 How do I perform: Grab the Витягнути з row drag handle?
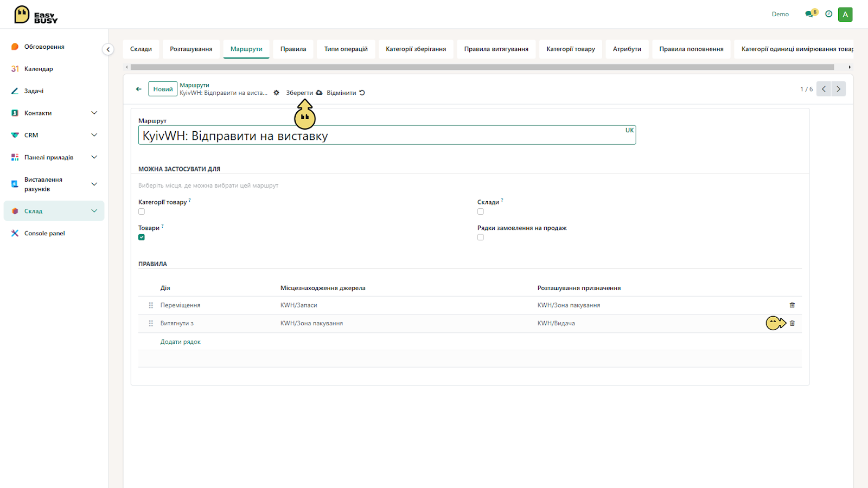tap(151, 323)
